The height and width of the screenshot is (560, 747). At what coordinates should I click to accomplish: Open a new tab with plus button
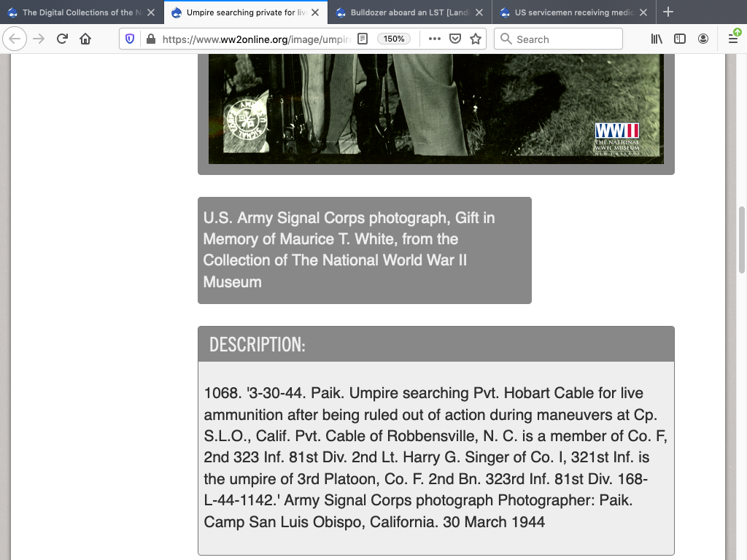click(x=668, y=12)
